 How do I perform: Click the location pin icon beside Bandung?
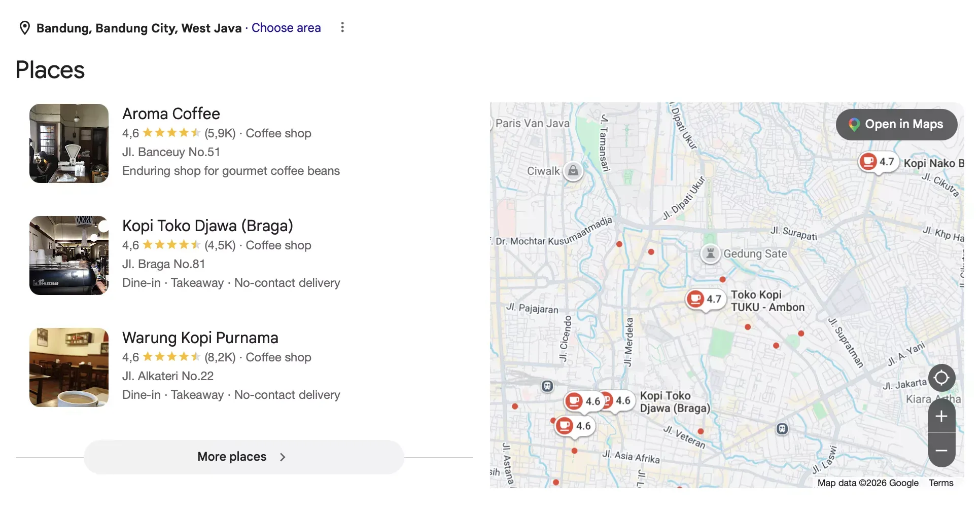(24, 28)
